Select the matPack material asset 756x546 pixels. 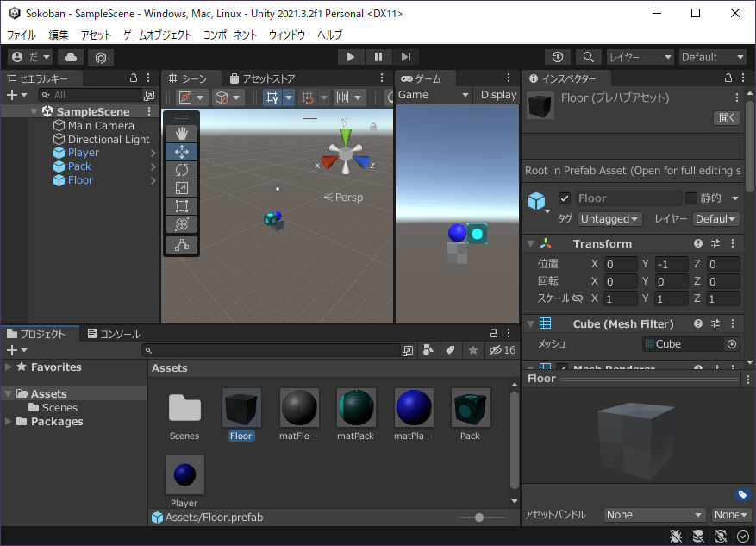[355, 414]
